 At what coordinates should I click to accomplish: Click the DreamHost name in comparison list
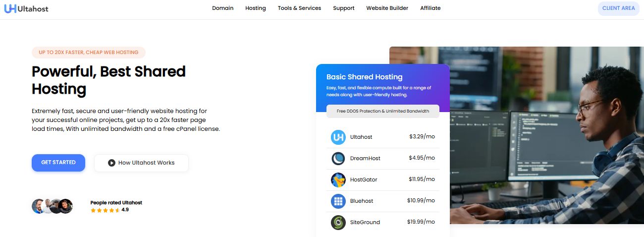tap(365, 158)
